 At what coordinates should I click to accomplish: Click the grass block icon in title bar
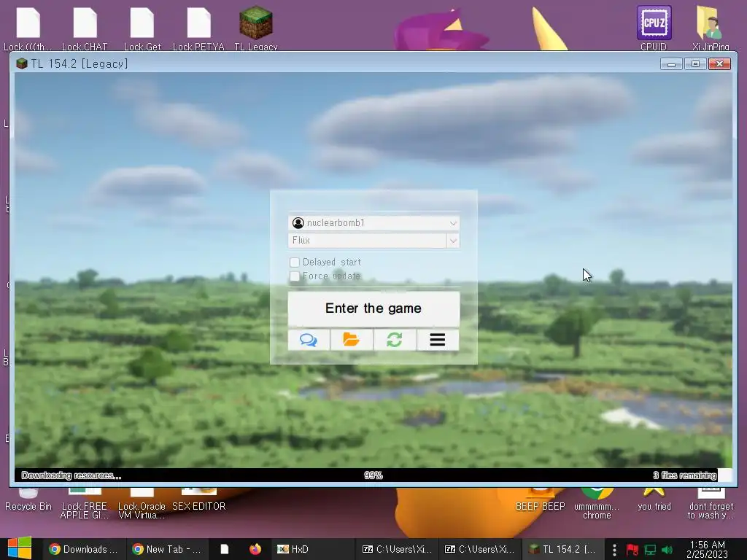pyautogui.click(x=21, y=63)
